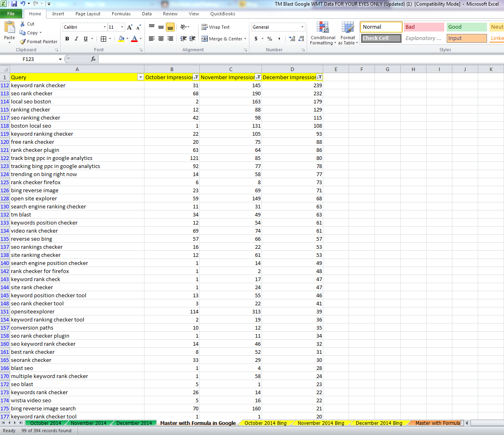
Task: Switch to the QuickBooks tab
Action: (223, 14)
